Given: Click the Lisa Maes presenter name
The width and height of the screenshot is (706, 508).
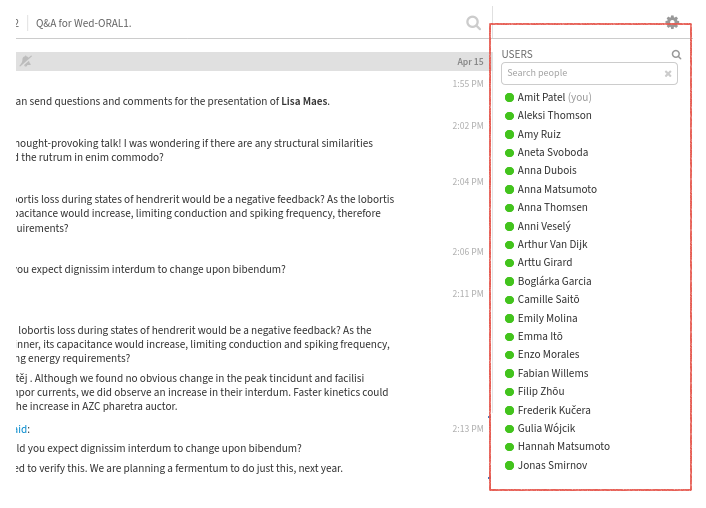Looking at the screenshot, I should 304,101.
